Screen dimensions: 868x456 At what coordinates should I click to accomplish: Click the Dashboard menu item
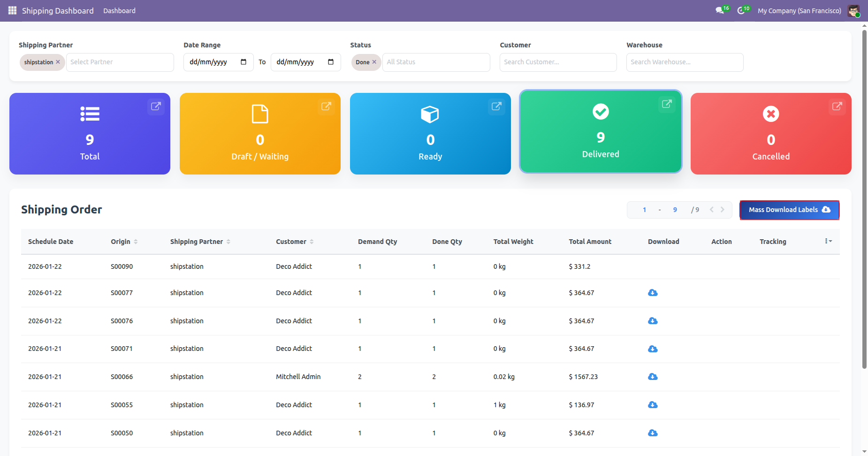pyautogui.click(x=119, y=11)
